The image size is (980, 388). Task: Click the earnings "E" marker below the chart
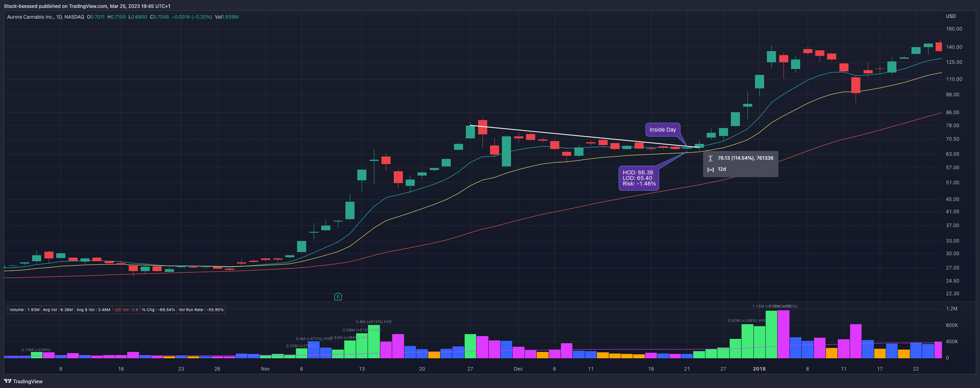[x=338, y=296]
